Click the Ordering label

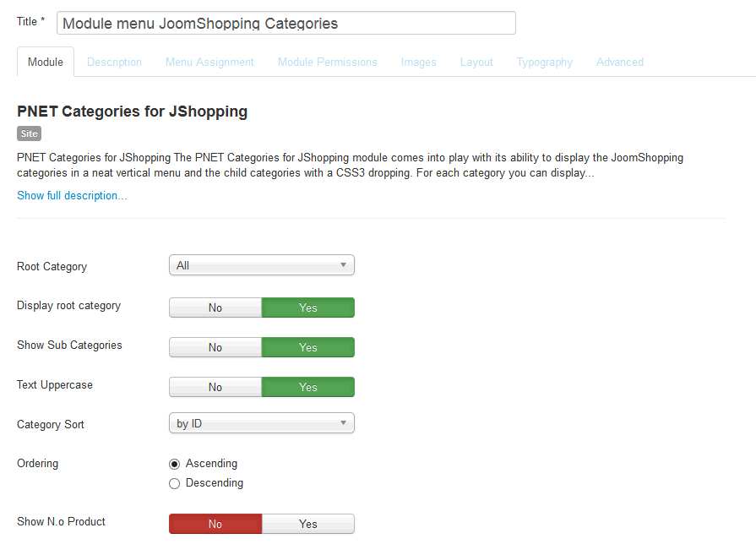pyautogui.click(x=38, y=464)
